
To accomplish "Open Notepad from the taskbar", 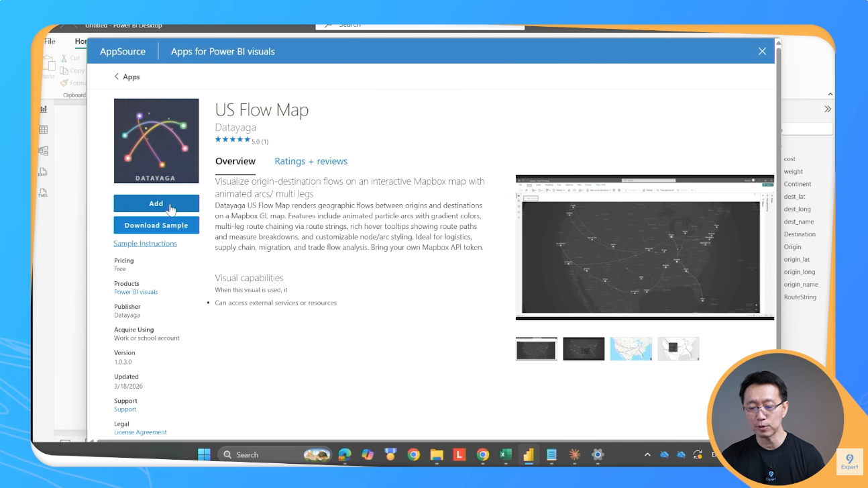I will [x=551, y=454].
